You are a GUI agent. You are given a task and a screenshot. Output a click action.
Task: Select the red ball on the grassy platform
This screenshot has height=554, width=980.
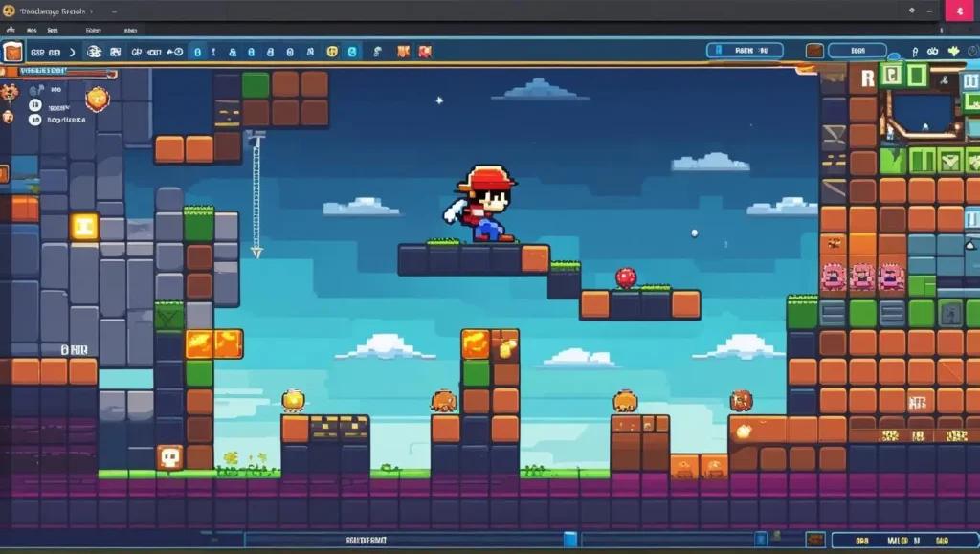point(626,277)
